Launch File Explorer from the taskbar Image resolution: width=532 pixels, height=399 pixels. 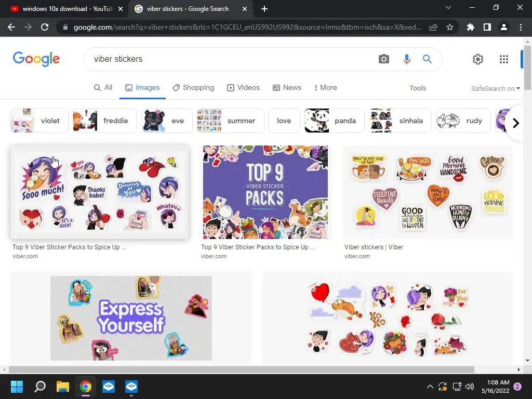click(x=63, y=387)
